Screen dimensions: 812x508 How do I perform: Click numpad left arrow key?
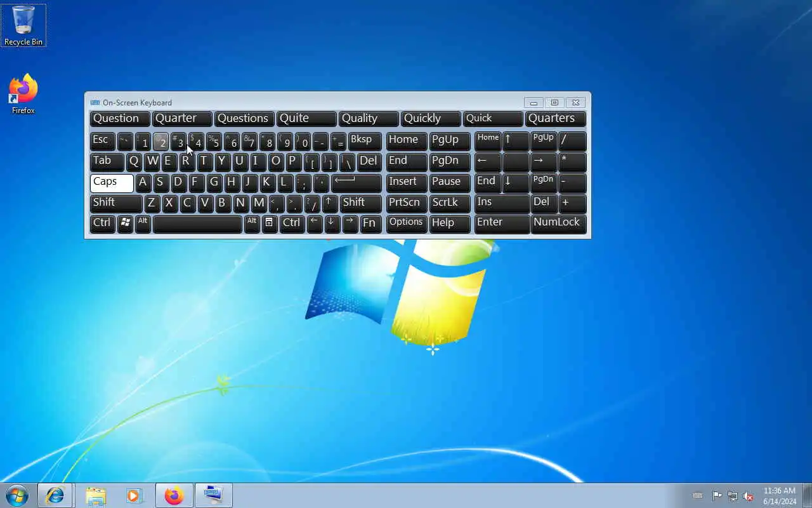click(488, 162)
